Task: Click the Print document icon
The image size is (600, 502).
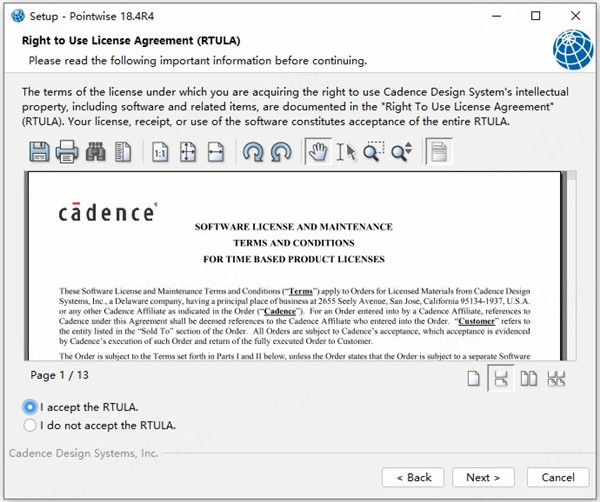Action: [x=67, y=152]
